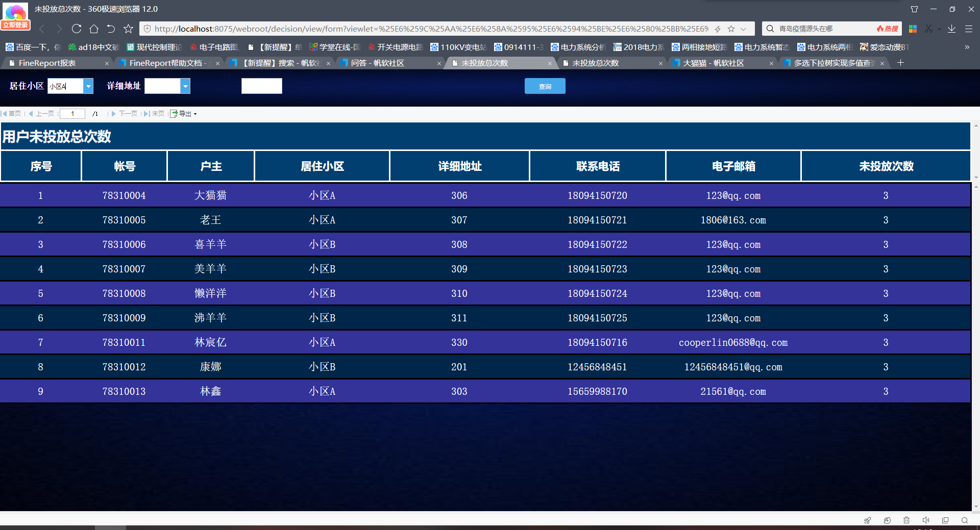Open the 学堂在线 bookmark
The width and height of the screenshot is (980, 530).
(x=335, y=47)
